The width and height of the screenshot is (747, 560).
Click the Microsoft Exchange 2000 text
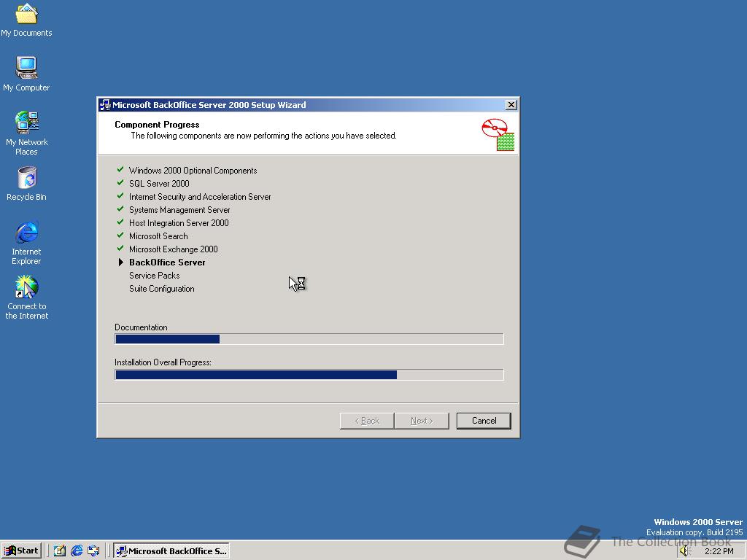point(174,249)
